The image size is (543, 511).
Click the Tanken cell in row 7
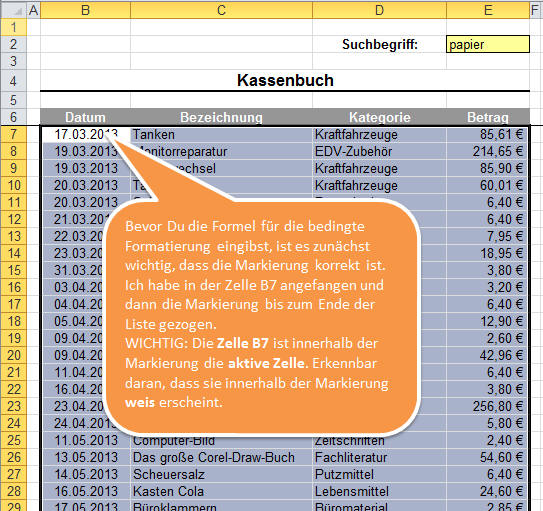point(221,134)
